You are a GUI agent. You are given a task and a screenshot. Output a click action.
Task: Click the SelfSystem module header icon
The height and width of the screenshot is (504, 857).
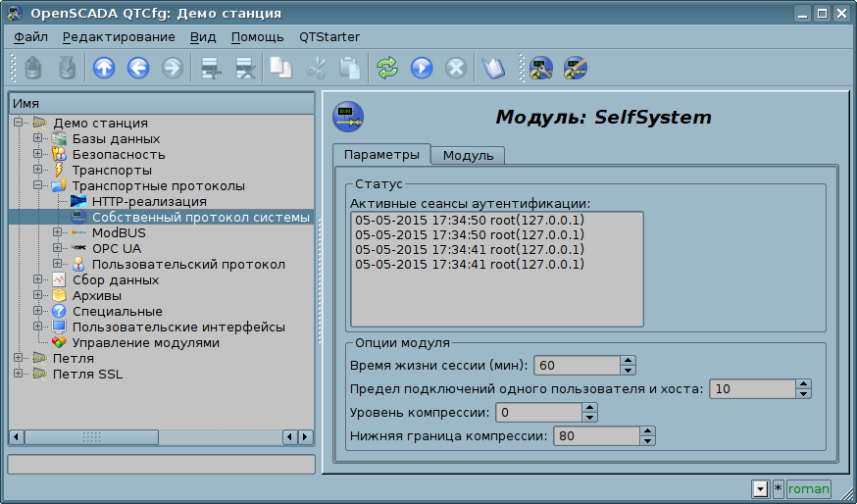click(x=348, y=117)
